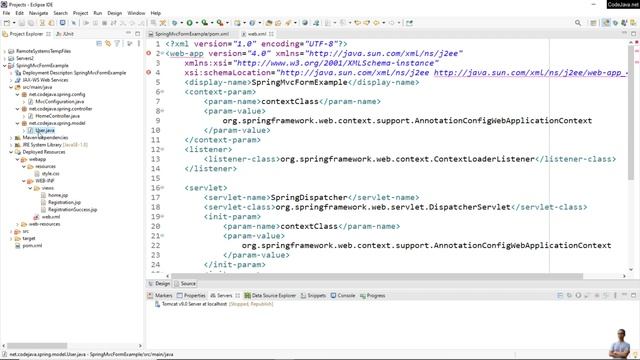The width and height of the screenshot is (640, 360).
Task: Collapse the context-param fold on line 6
Action: [x=162, y=92]
